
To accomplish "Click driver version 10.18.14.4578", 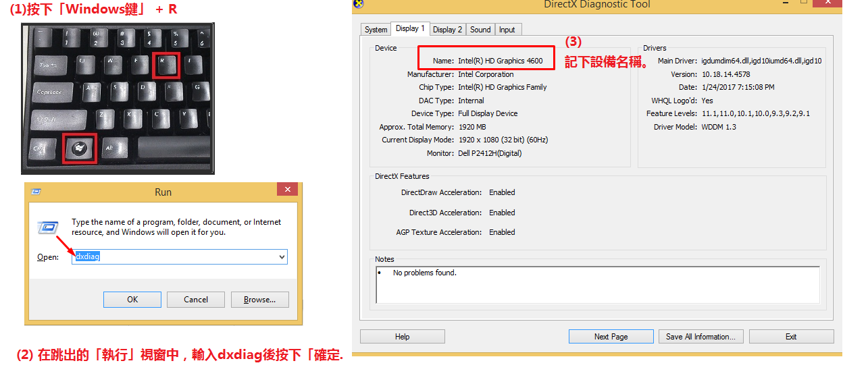I will pos(726,74).
